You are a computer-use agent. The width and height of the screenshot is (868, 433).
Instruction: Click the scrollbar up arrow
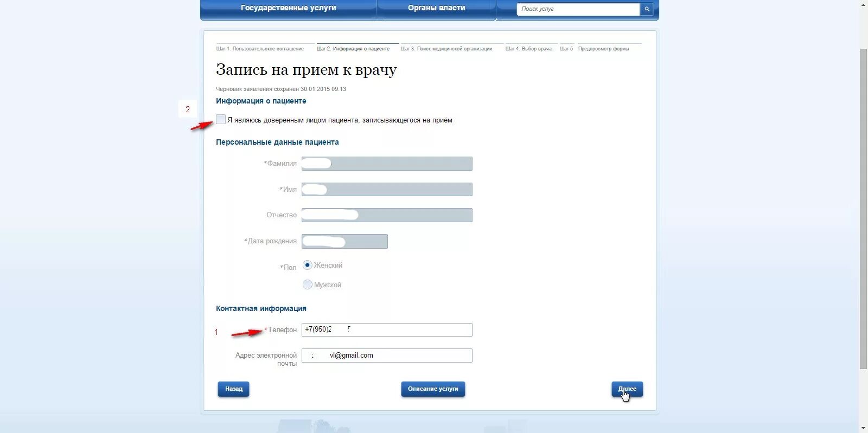coord(864,4)
